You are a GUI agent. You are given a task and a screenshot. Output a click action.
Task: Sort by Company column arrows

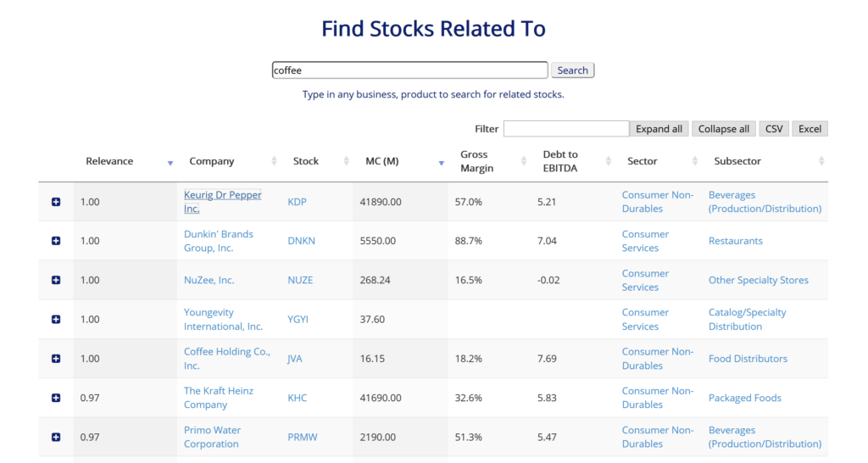274,161
